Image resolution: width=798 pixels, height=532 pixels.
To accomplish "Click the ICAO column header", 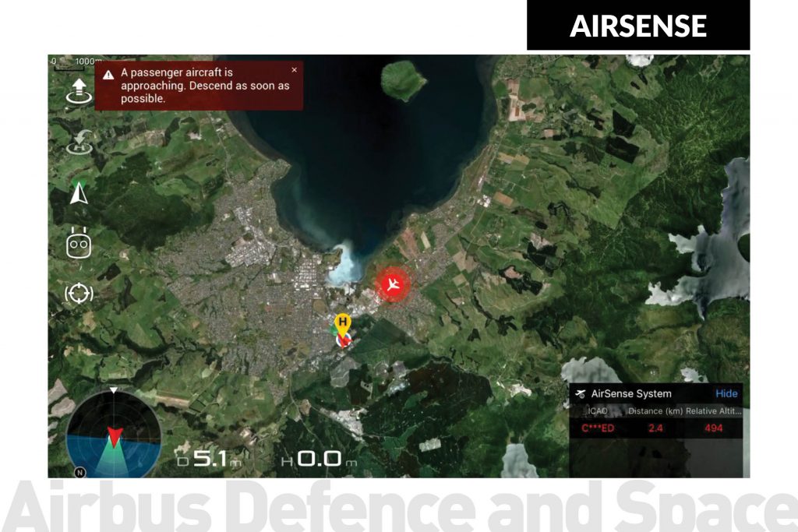I will point(598,411).
